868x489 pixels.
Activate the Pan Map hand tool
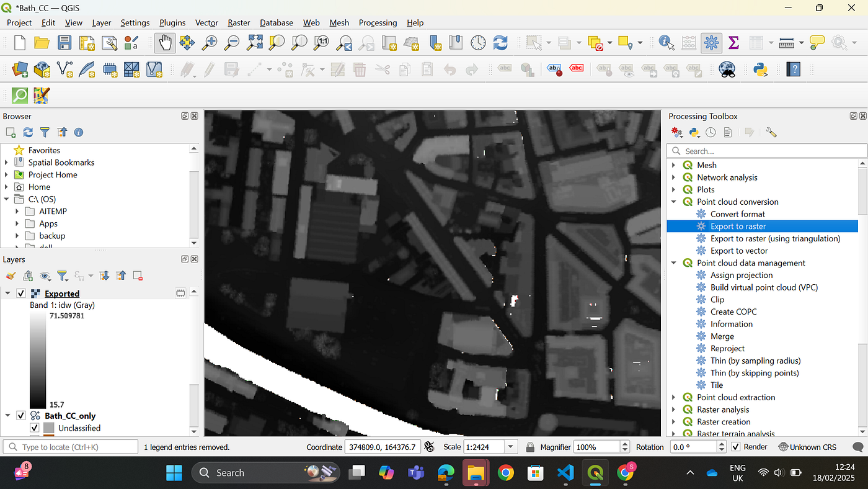pos(165,43)
